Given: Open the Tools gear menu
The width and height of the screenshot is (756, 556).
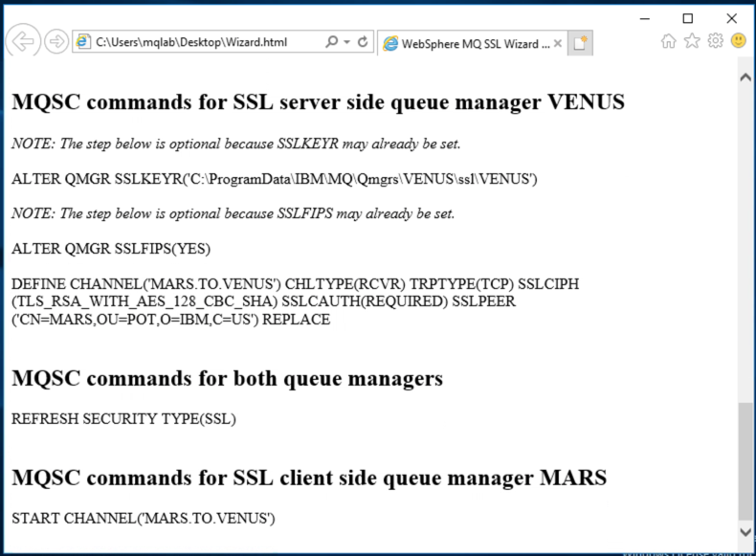Looking at the screenshot, I should [x=715, y=41].
